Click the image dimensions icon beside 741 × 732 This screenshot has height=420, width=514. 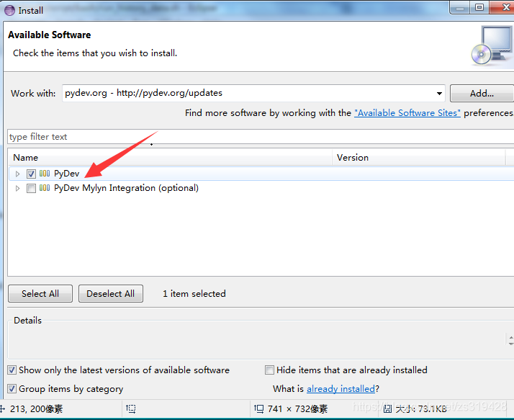[x=258, y=408]
